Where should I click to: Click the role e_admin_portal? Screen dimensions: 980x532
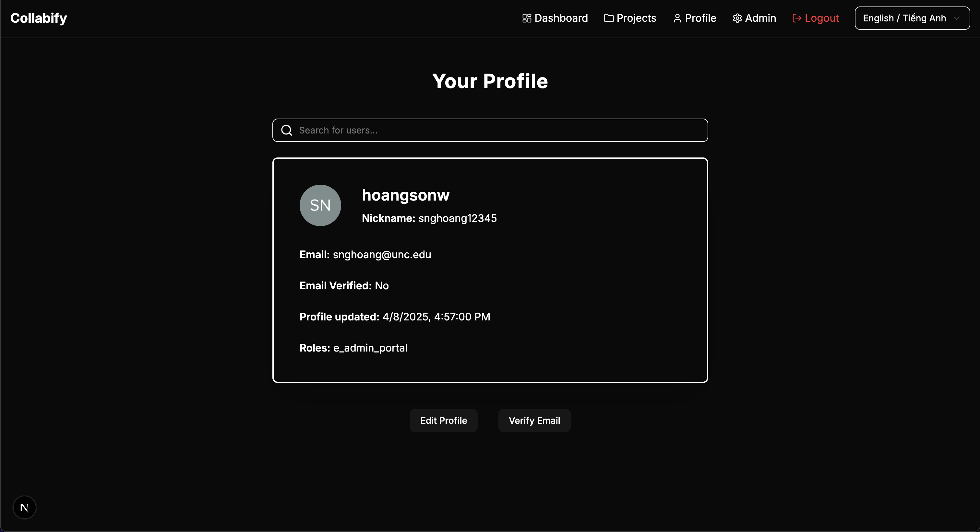pos(370,348)
